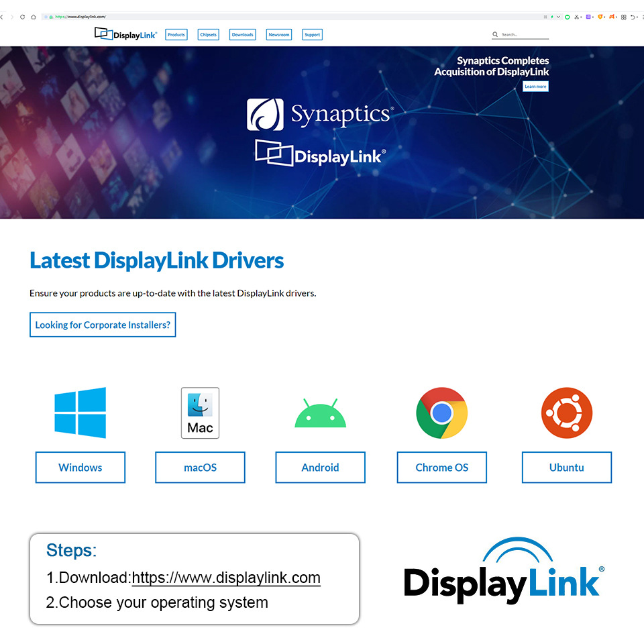This screenshot has width=644, height=644.
Task: Click the macOS driver button
Action: 200,468
